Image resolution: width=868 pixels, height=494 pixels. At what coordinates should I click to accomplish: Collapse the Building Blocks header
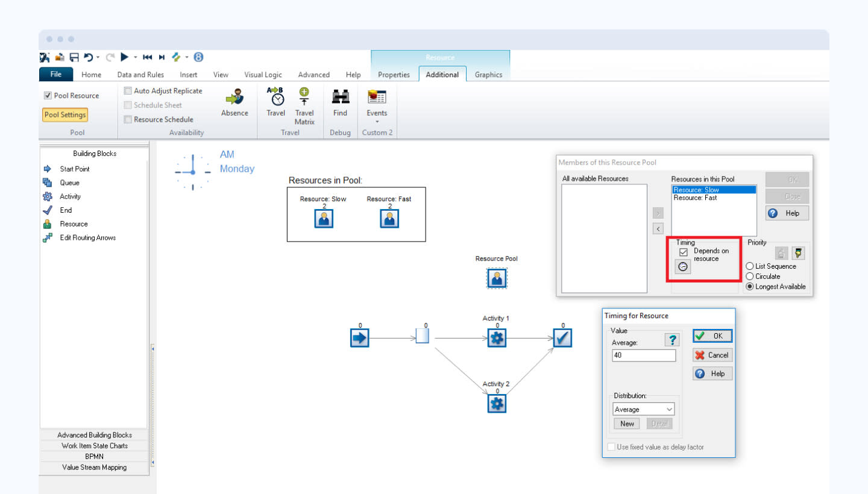click(x=94, y=154)
